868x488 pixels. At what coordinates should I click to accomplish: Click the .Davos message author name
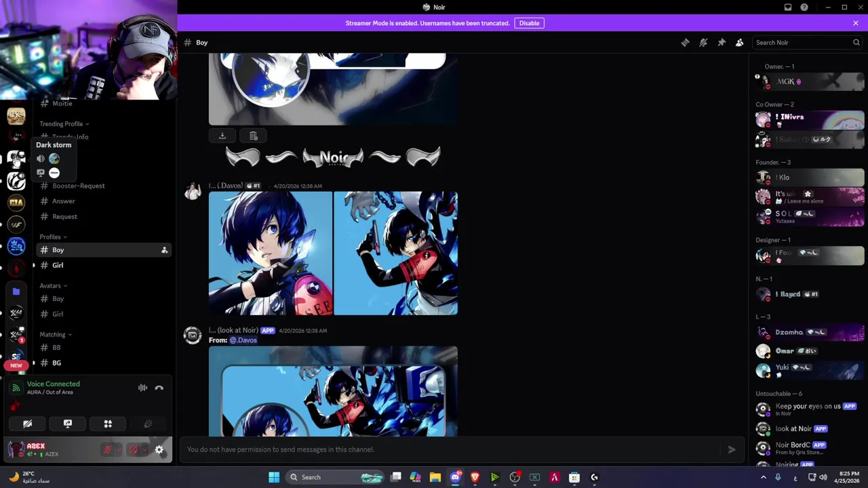(x=226, y=186)
